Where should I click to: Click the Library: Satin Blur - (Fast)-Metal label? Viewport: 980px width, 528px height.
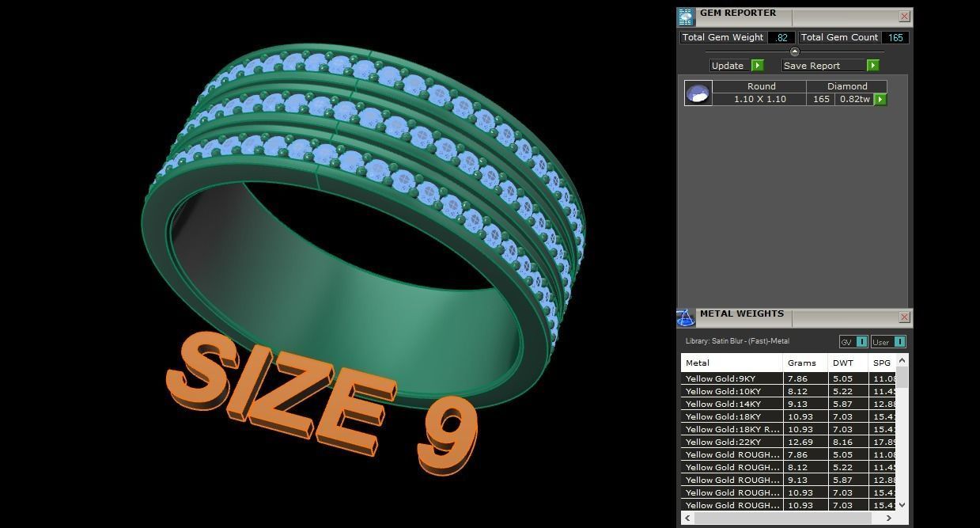click(737, 341)
